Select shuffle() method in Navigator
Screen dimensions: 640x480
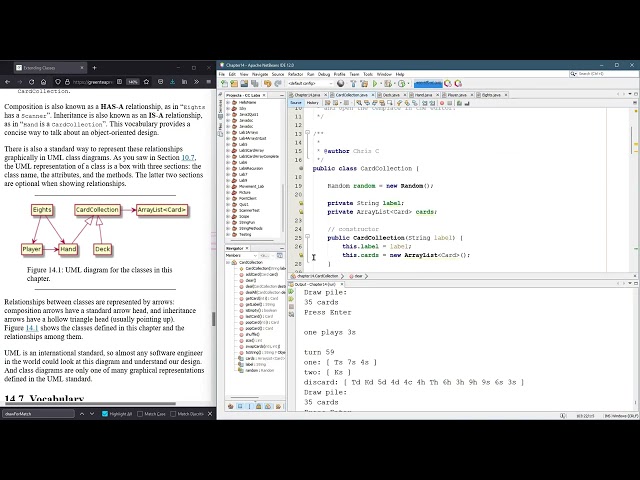pyautogui.click(x=253, y=335)
